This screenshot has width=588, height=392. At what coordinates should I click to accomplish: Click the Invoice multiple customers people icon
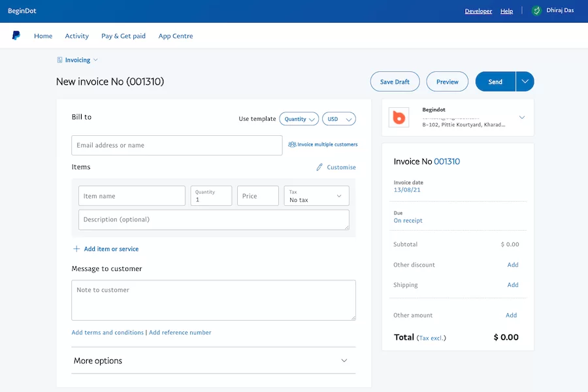(x=292, y=144)
